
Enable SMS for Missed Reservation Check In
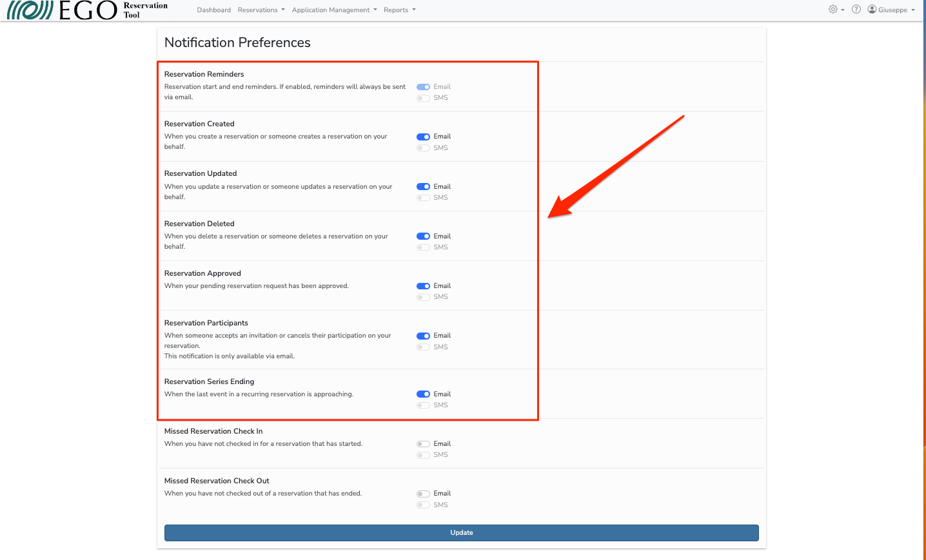coord(423,455)
